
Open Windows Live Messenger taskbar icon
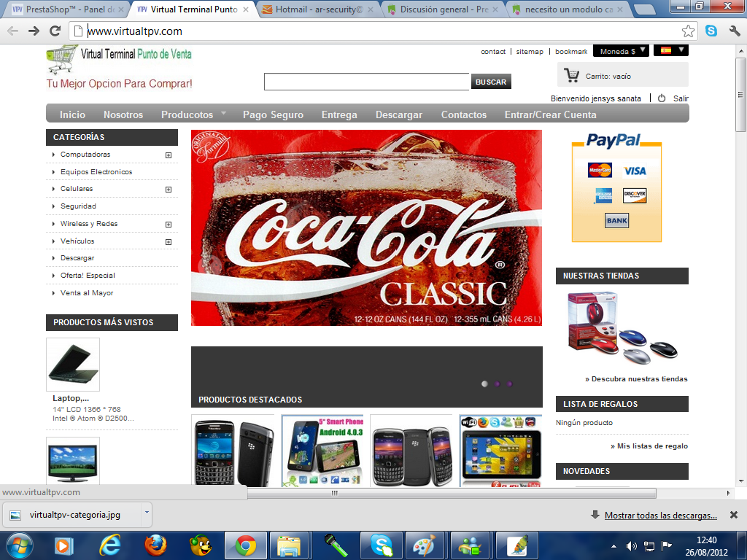[x=471, y=545]
